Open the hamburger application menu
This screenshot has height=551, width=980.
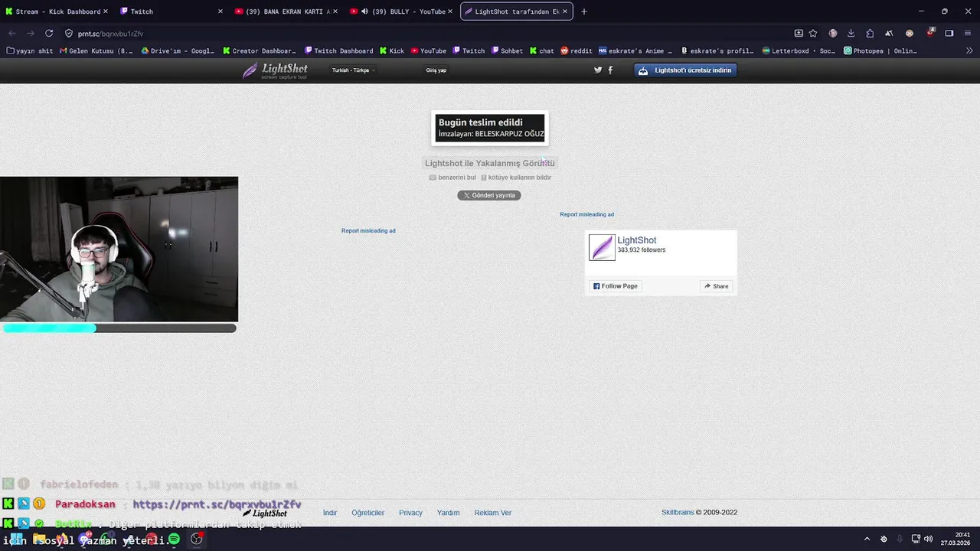(x=969, y=34)
